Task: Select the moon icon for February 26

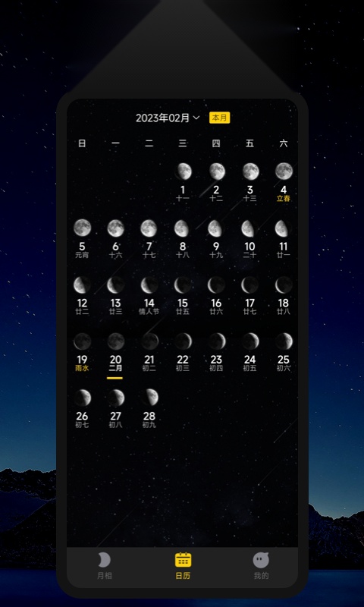Action: [82, 398]
